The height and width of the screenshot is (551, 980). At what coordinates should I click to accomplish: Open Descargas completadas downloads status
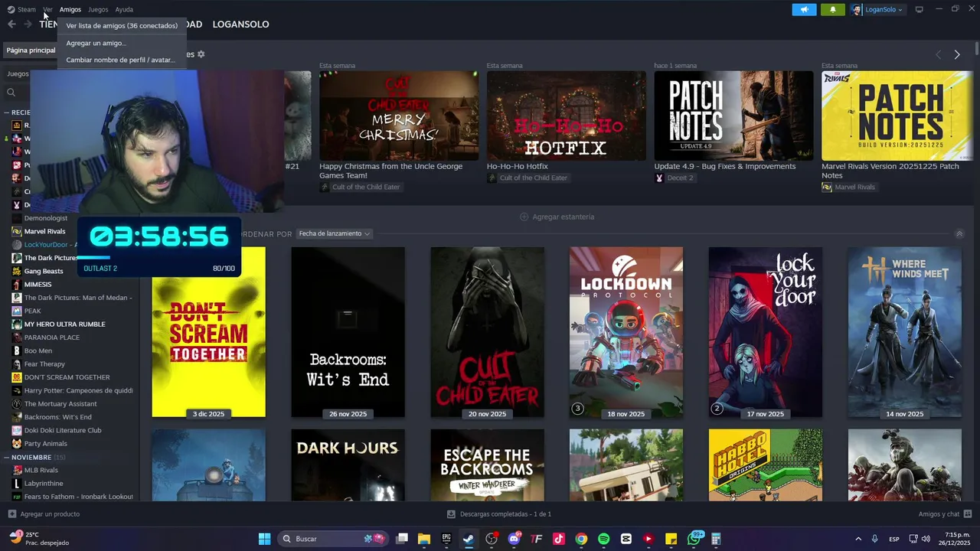pos(499,514)
